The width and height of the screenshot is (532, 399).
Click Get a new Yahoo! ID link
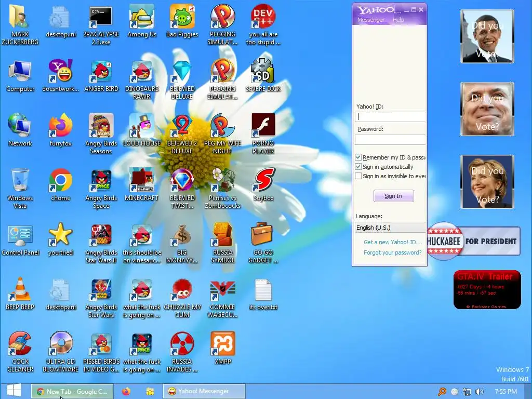click(x=393, y=242)
